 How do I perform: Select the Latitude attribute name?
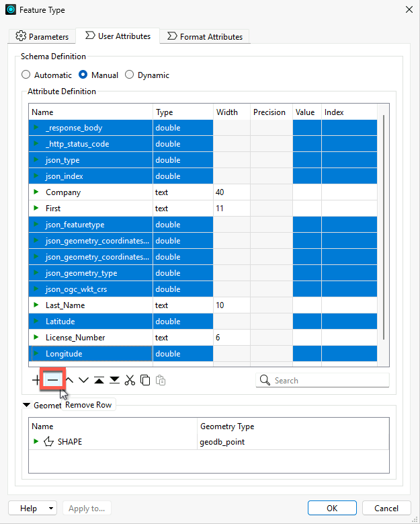pyautogui.click(x=60, y=321)
